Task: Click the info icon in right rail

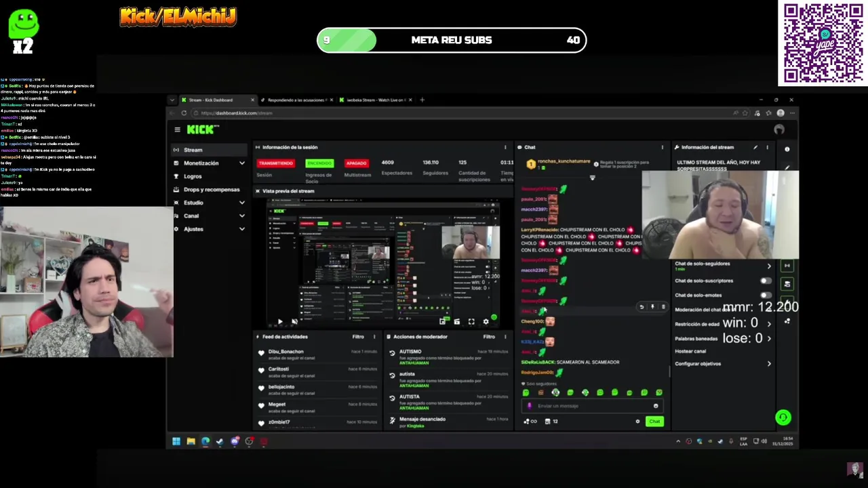Action: pos(787,149)
